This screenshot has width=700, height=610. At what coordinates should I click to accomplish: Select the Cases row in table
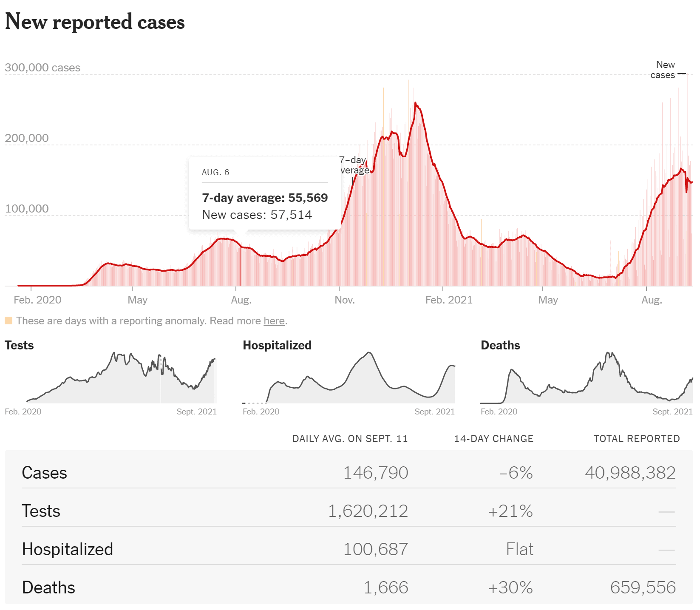point(349,473)
